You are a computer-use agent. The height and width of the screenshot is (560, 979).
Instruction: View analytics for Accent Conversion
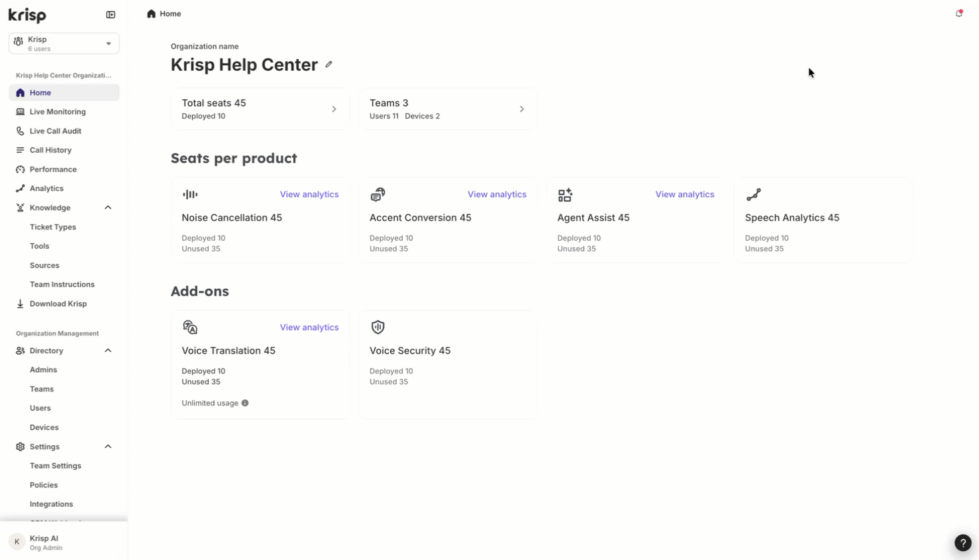click(x=497, y=195)
